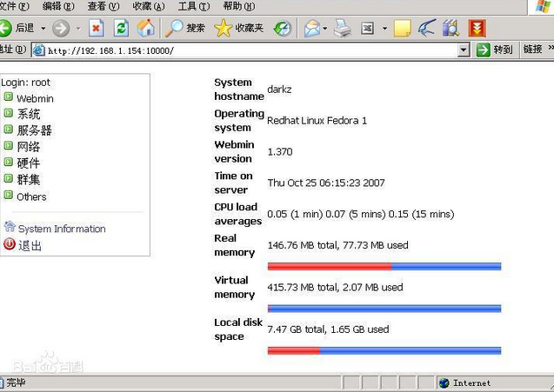Screen dimensions: 554x392
Task: Expand the 硬件 category arrow
Action: point(9,162)
